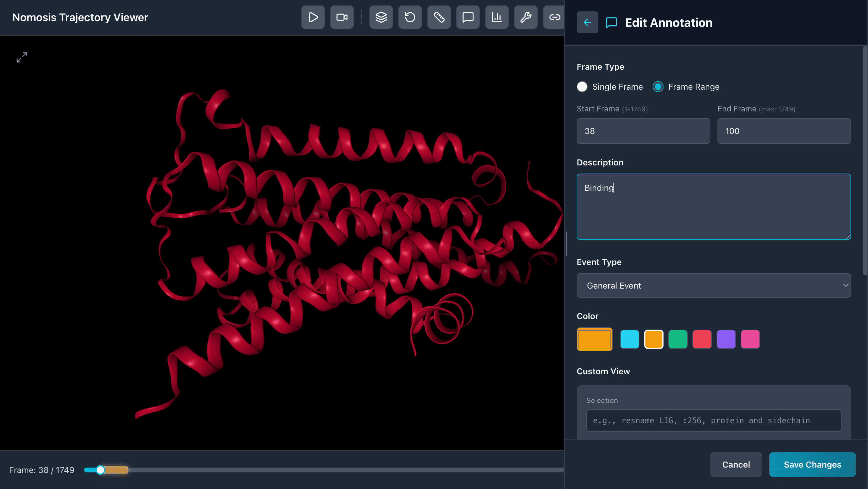Open the bar chart analysis icon
The width and height of the screenshot is (868, 489).
(x=497, y=17)
